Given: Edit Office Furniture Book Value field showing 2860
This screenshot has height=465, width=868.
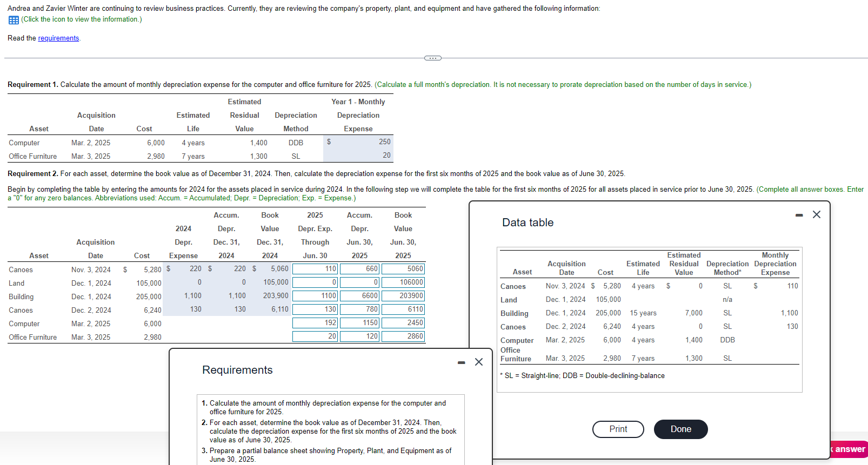Looking at the screenshot, I should [x=403, y=336].
